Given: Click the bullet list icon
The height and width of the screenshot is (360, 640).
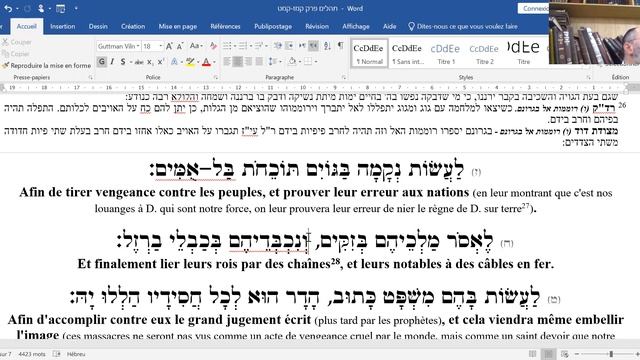Looking at the screenshot, I should tap(227, 46).
